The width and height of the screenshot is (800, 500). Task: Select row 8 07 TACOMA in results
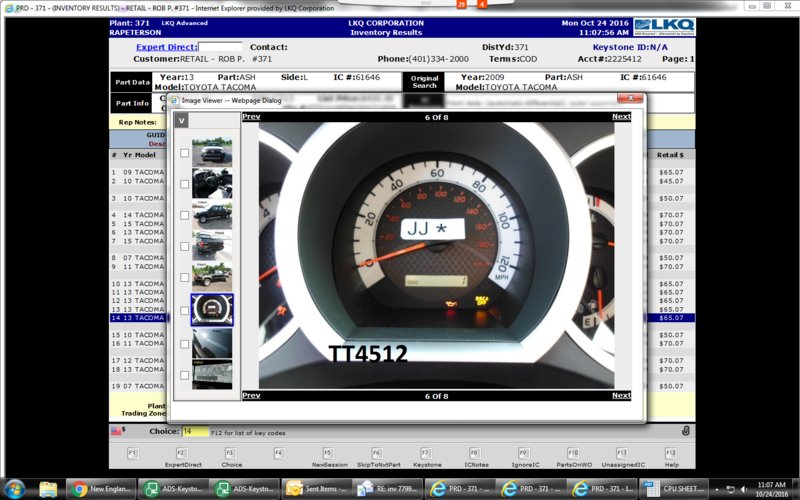(138, 258)
